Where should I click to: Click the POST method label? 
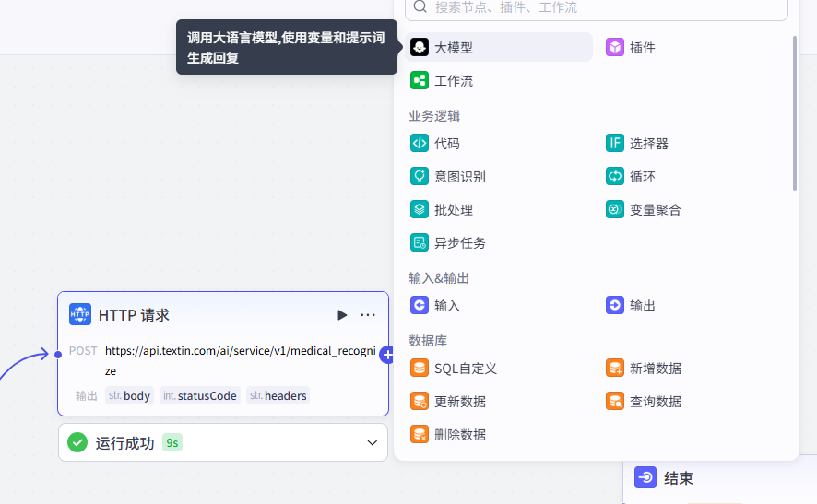pyautogui.click(x=83, y=350)
